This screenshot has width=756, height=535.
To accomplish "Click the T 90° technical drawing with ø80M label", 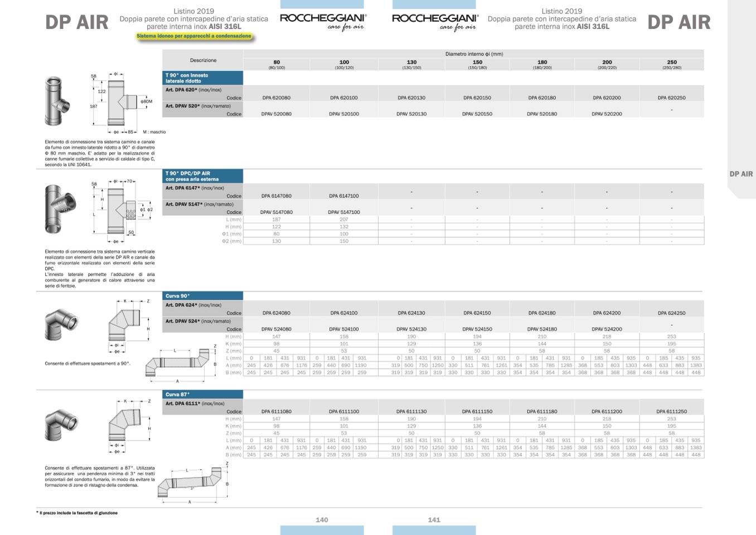I will [x=120, y=102].
